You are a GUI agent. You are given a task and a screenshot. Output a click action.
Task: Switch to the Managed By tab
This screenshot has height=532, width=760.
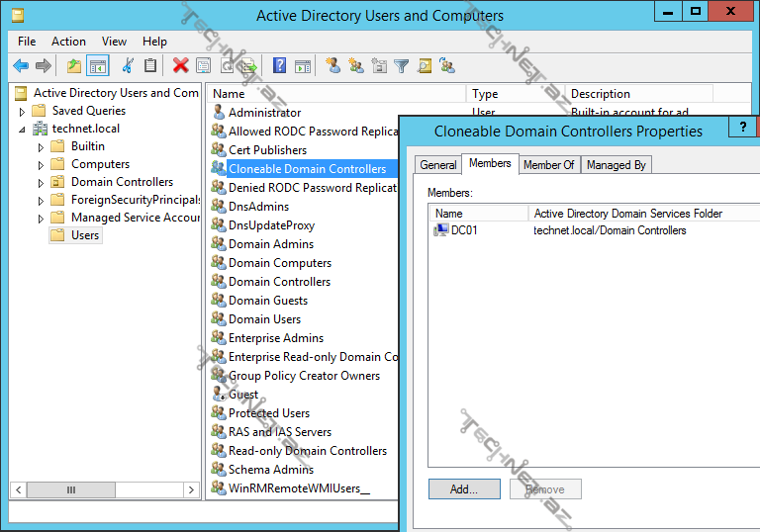(617, 165)
